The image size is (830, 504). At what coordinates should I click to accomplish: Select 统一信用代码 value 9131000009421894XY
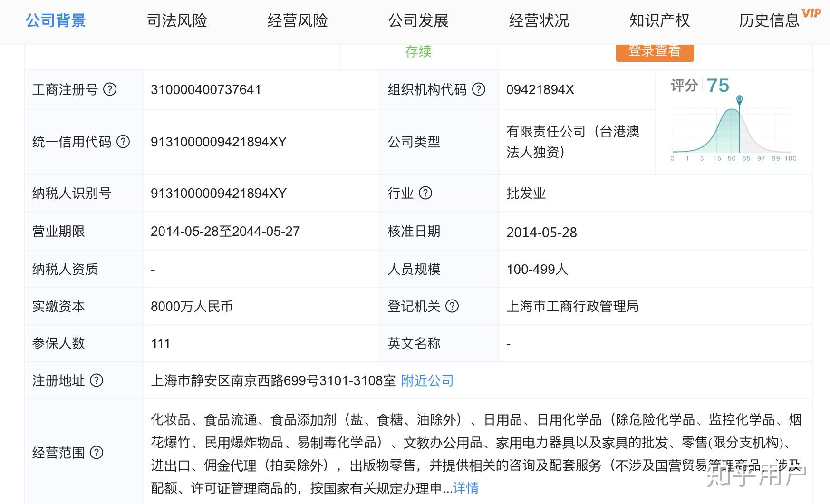click(x=219, y=142)
